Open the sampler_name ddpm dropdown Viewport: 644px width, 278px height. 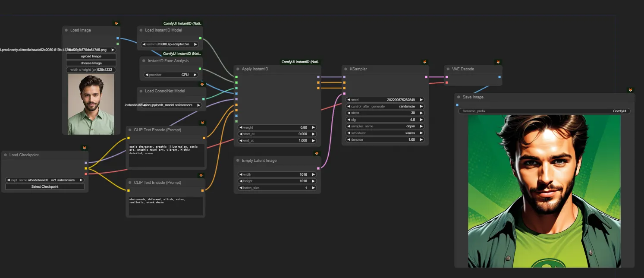pyautogui.click(x=385, y=126)
